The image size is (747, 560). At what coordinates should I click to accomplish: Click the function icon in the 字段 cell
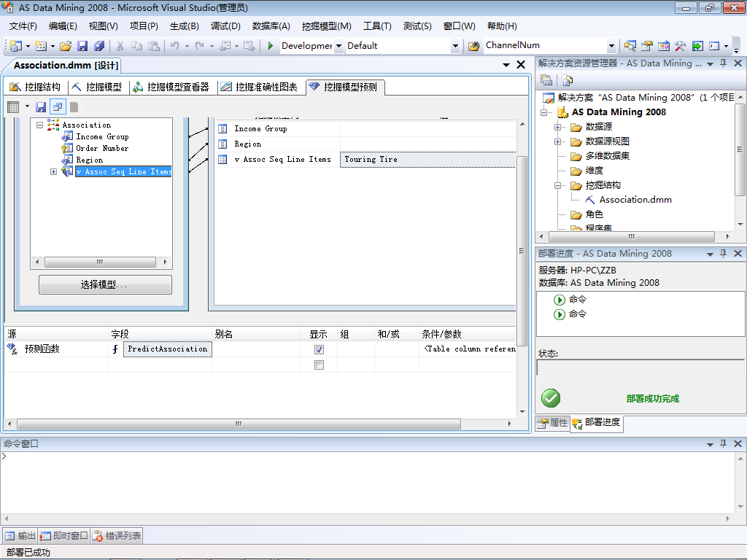tap(115, 349)
